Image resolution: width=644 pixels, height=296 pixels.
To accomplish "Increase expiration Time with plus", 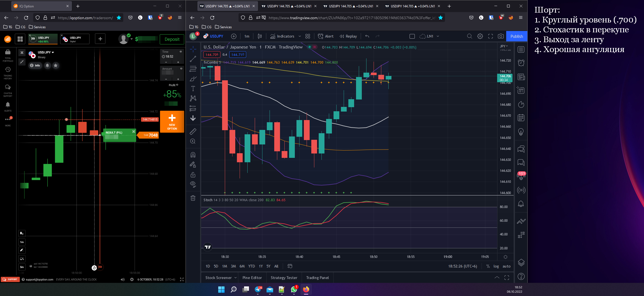I will click(x=178, y=62).
